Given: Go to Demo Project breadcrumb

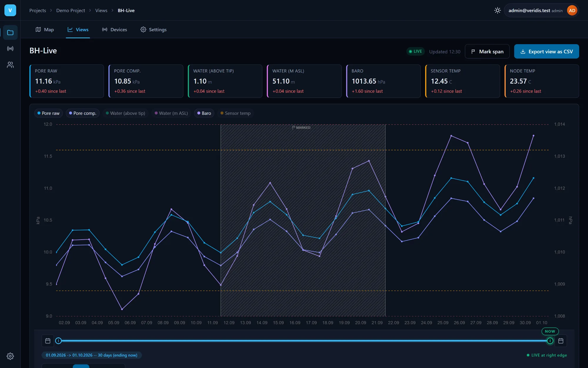Looking at the screenshot, I should point(71,10).
